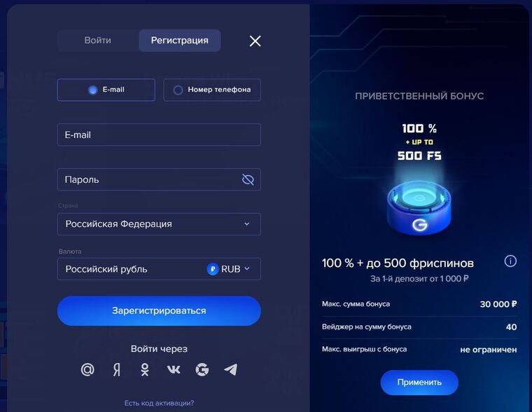Select Номер телефона radio option
The image size is (532, 412).
tap(212, 90)
